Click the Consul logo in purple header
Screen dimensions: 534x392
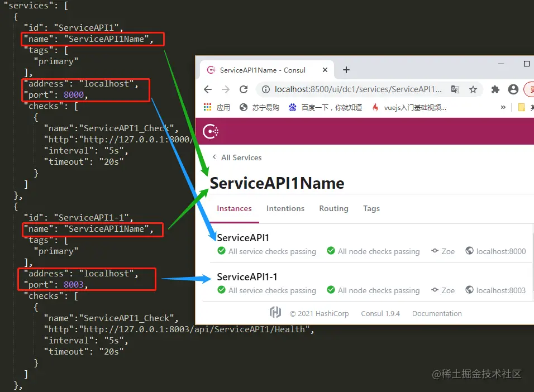click(x=211, y=131)
